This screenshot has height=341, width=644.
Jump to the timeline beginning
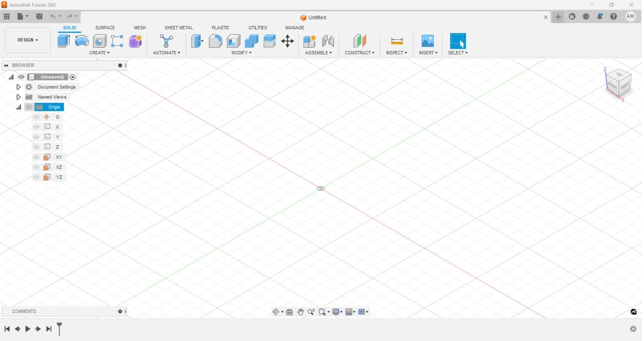pyautogui.click(x=7, y=330)
